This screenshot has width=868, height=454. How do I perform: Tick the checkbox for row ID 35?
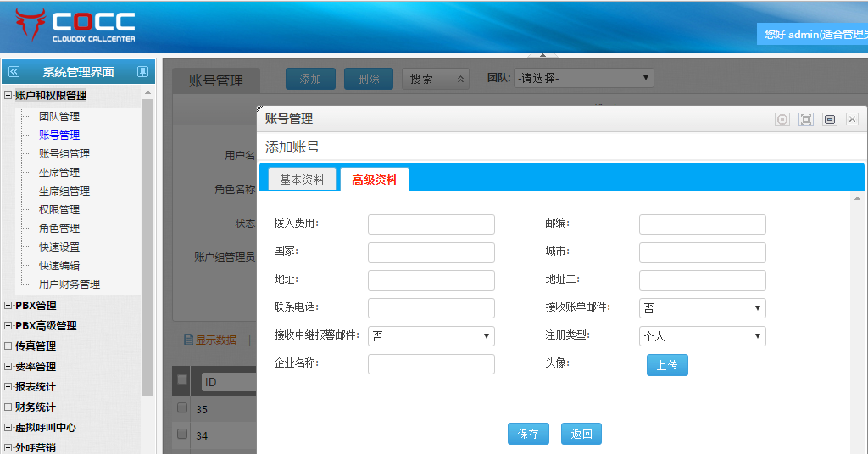coord(181,408)
